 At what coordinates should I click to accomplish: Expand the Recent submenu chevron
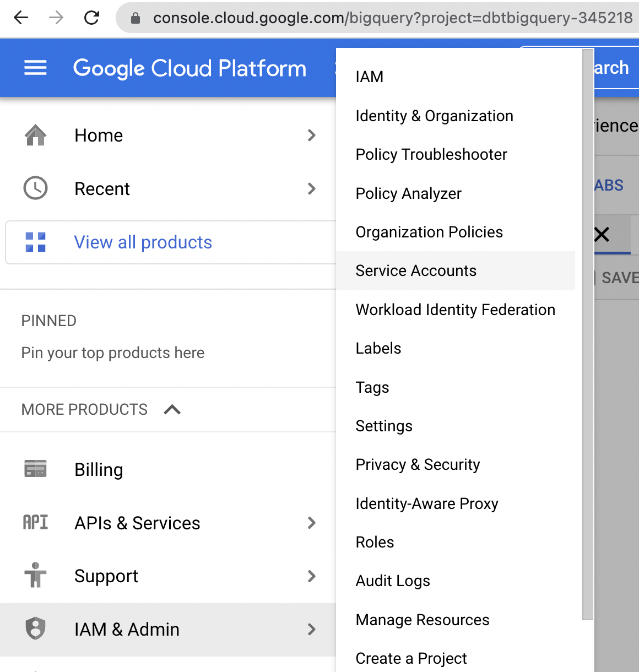pyautogui.click(x=312, y=188)
